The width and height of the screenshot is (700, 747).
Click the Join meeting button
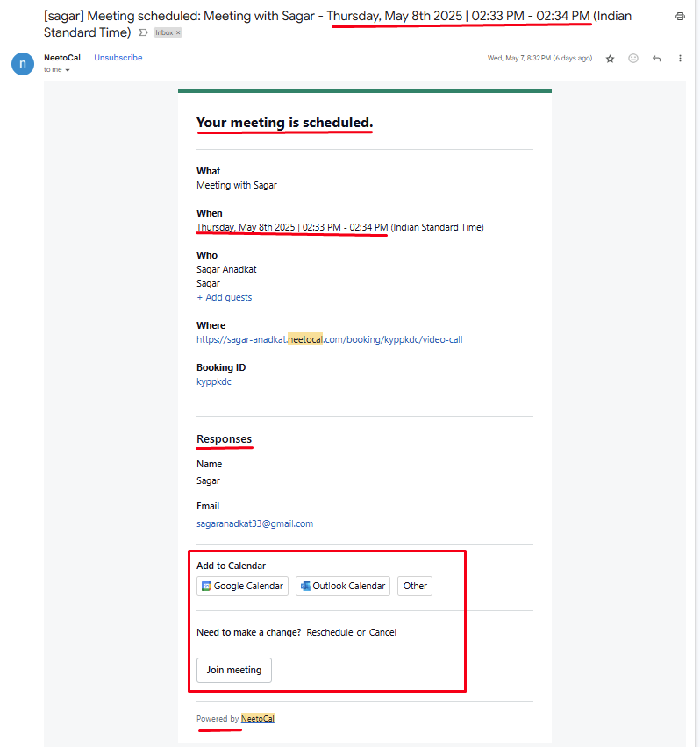tap(234, 671)
